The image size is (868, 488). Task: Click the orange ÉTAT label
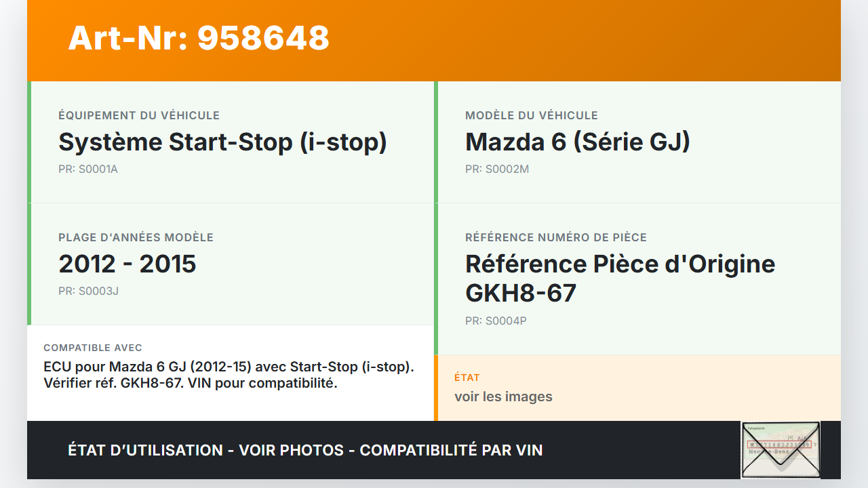click(x=467, y=378)
